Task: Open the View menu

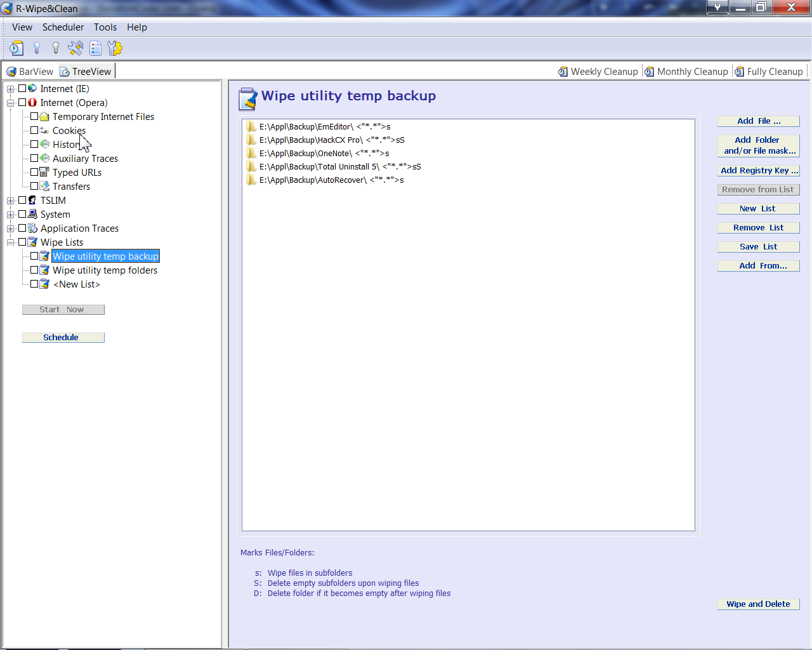Action: (22, 27)
